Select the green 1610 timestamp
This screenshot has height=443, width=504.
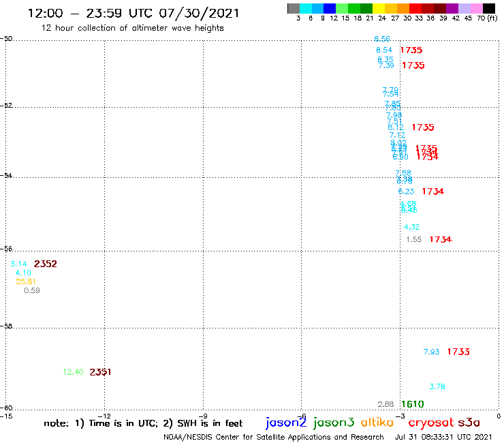pos(413,404)
